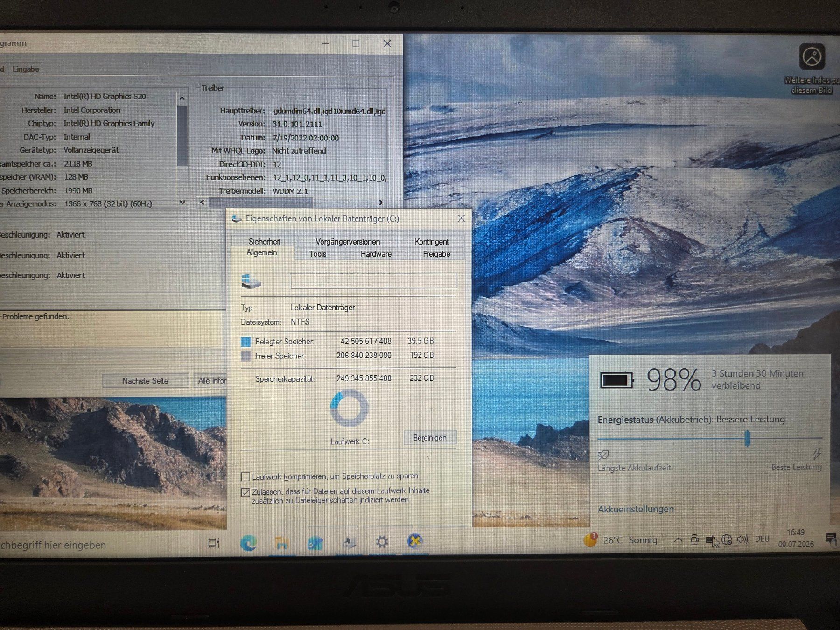Click the Energiestatus power mode slider
The width and height of the screenshot is (840, 630).
(x=710, y=439)
